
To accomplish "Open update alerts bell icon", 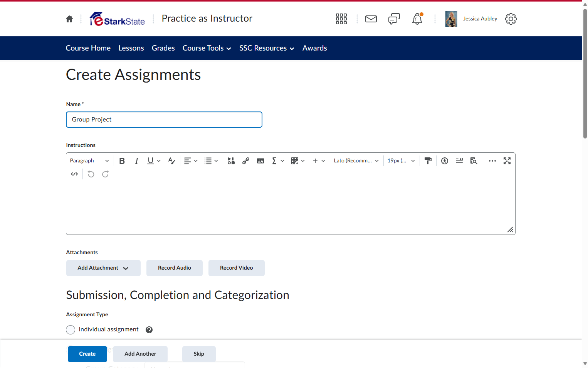I will pos(417,19).
